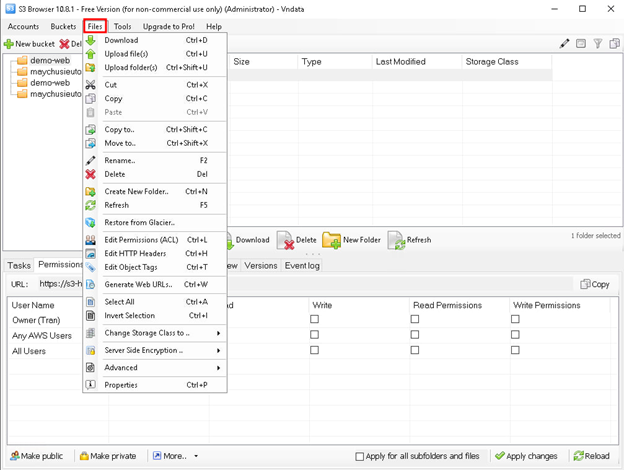Click the Download toolbar button with green arrow

point(246,240)
